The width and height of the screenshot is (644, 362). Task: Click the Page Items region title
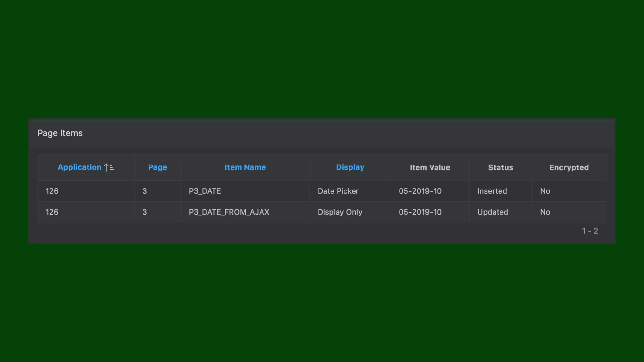[60, 133]
